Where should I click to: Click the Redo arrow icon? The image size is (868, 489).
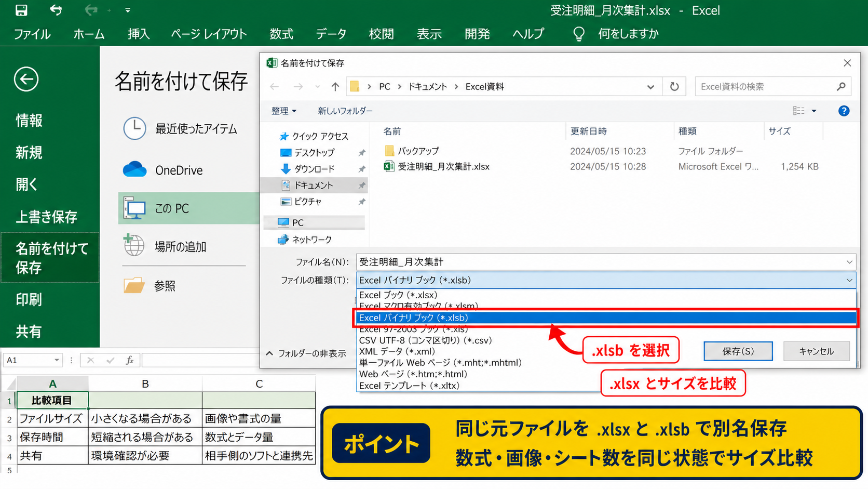coord(91,10)
